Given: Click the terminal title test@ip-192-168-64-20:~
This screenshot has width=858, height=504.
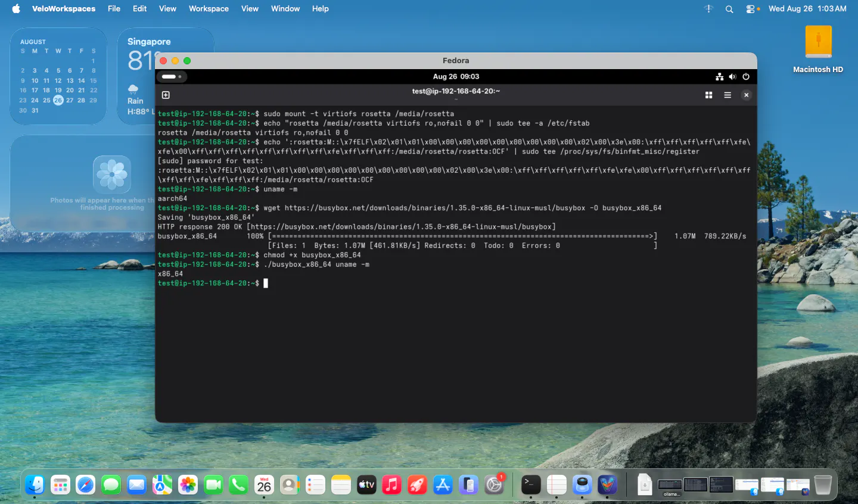Looking at the screenshot, I should 456,91.
